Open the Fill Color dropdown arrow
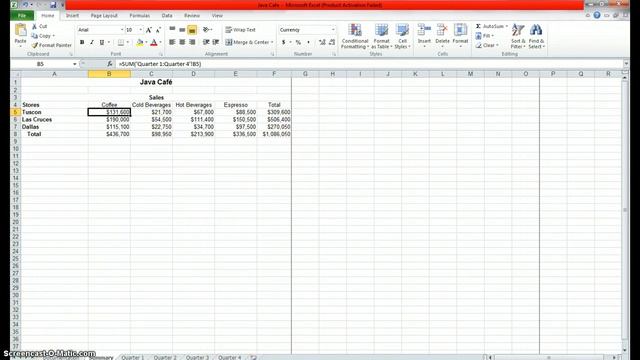The height and width of the screenshot is (360, 640). pos(146,42)
